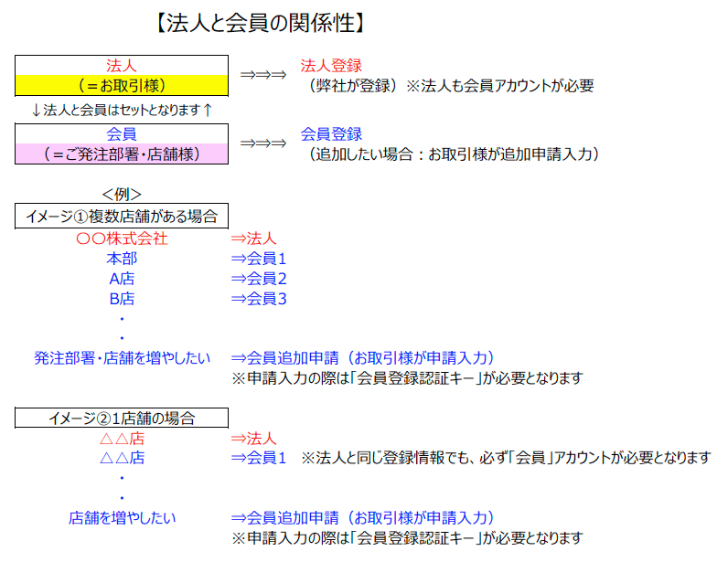The width and height of the screenshot is (728, 562).
Task: Click the text 法人と会員はセットとなります
Action: 122,110
